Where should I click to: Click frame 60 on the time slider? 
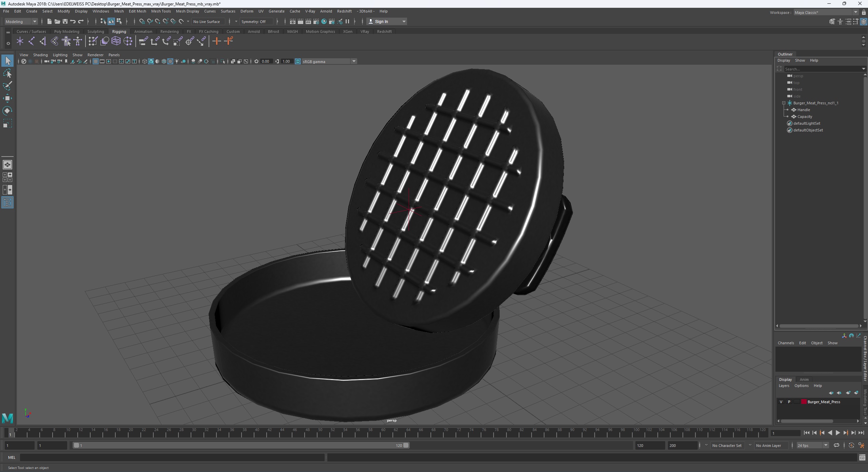383,433
